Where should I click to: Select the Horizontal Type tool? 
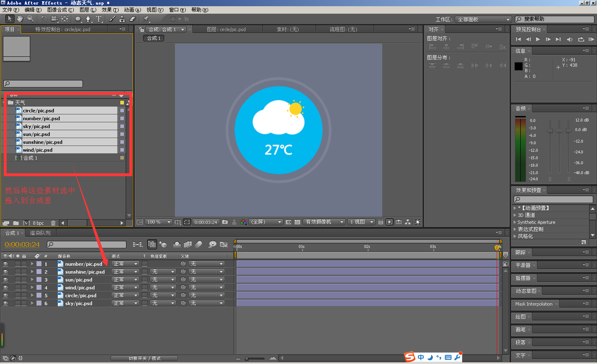pos(99,19)
